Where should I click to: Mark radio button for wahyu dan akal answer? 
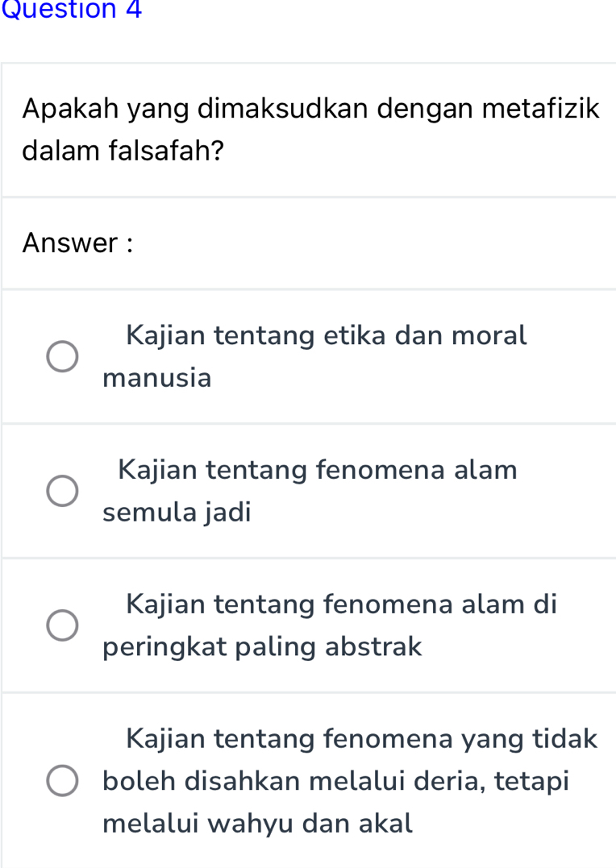(x=61, y=781)
